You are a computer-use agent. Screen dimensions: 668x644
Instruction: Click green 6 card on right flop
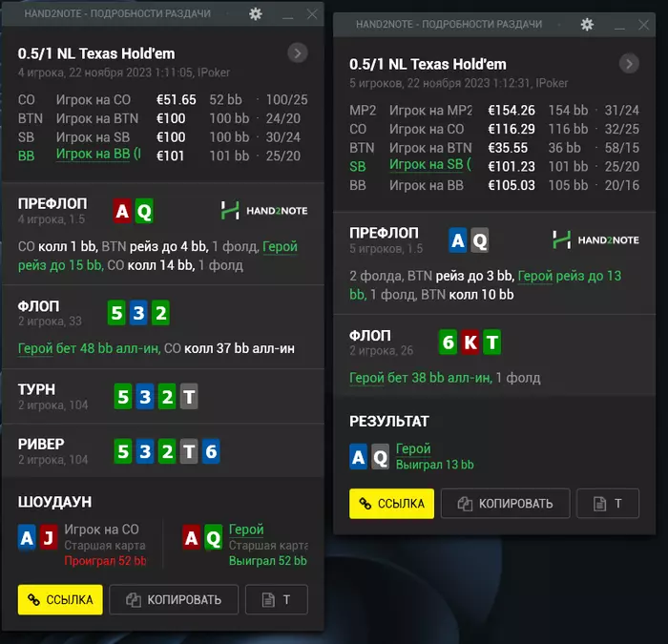(448, 342)
